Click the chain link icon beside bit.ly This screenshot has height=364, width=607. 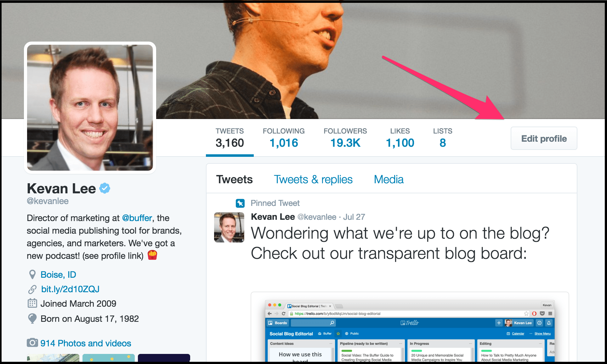32,289
